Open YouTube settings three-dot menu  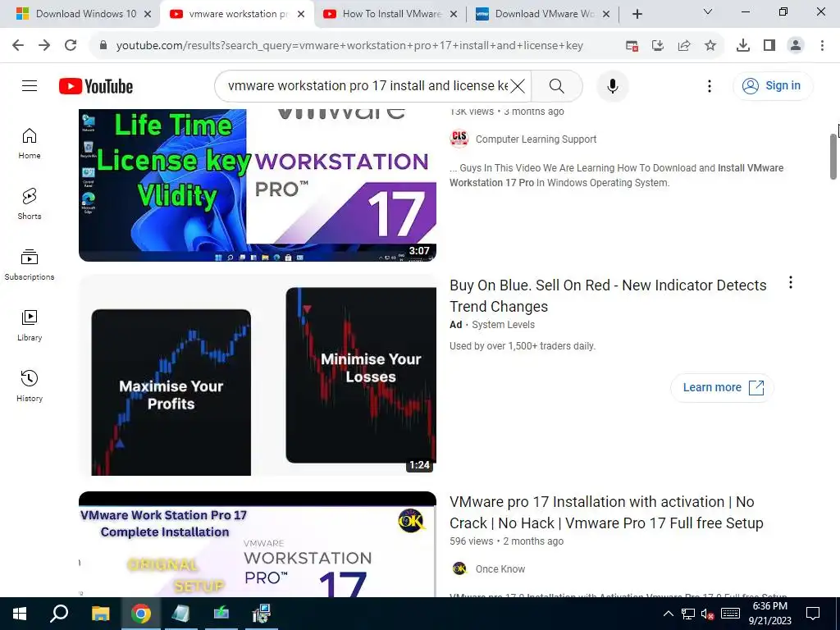point(710,85)
